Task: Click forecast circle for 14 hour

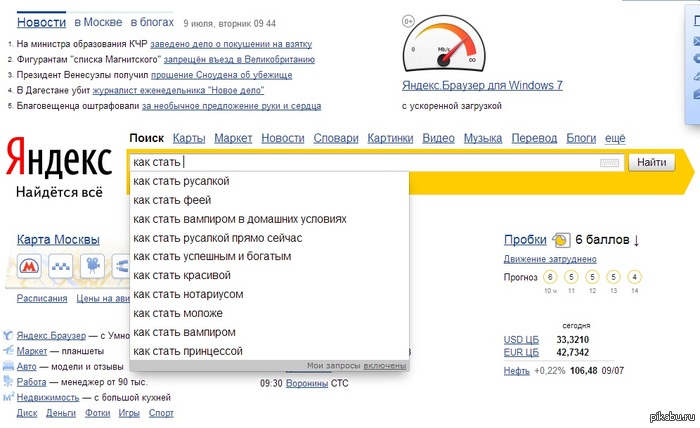Action: (634, 277)
